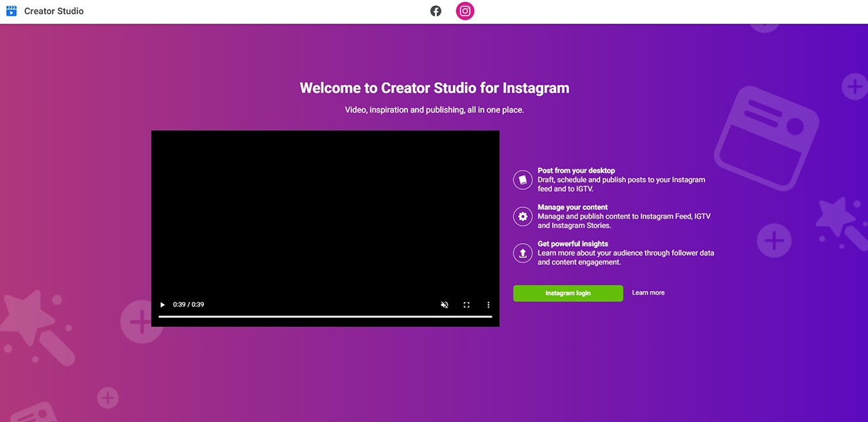Switch to the Facebook tab icon
The width and height of the screenshot is (868, 422).
point(436,11)
